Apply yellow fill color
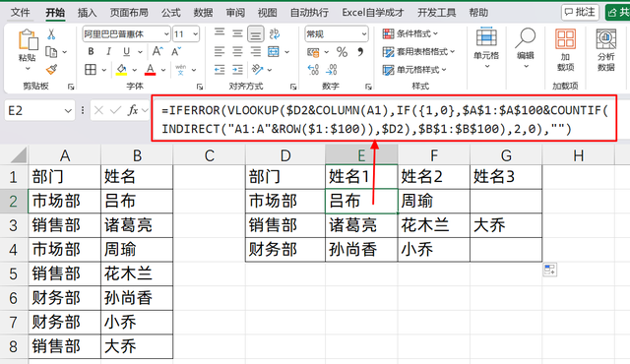The width and height of the screenshot is (630, 364). point(121,70)
